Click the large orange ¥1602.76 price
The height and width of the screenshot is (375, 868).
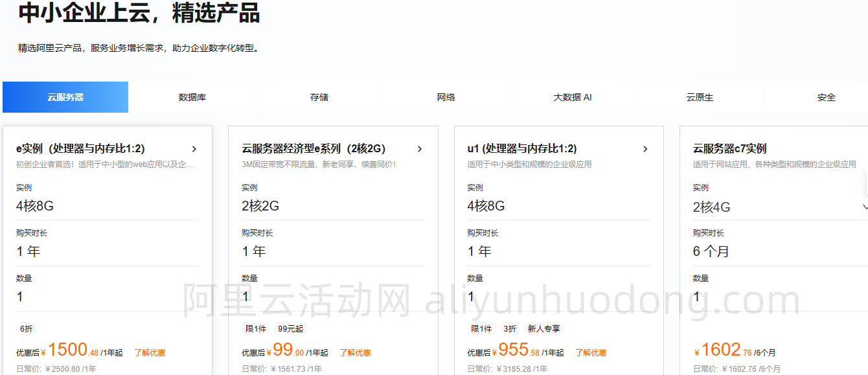point(722,350)
